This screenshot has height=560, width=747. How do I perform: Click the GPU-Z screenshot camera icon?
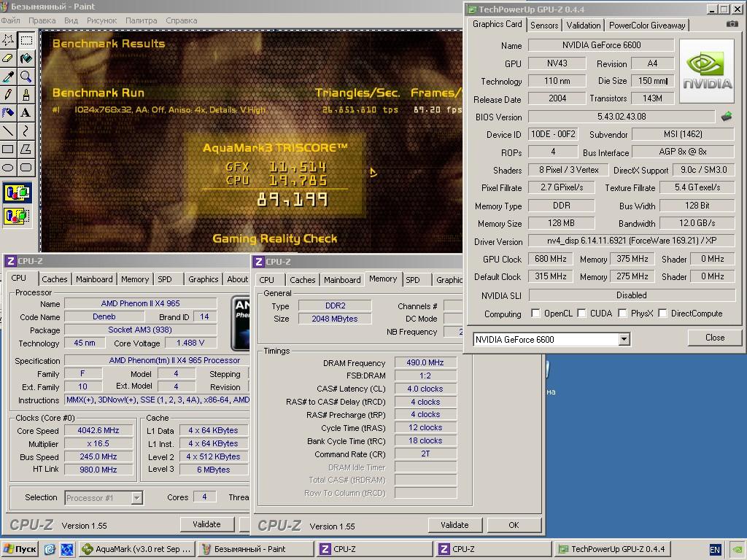(x=732, y=24)
